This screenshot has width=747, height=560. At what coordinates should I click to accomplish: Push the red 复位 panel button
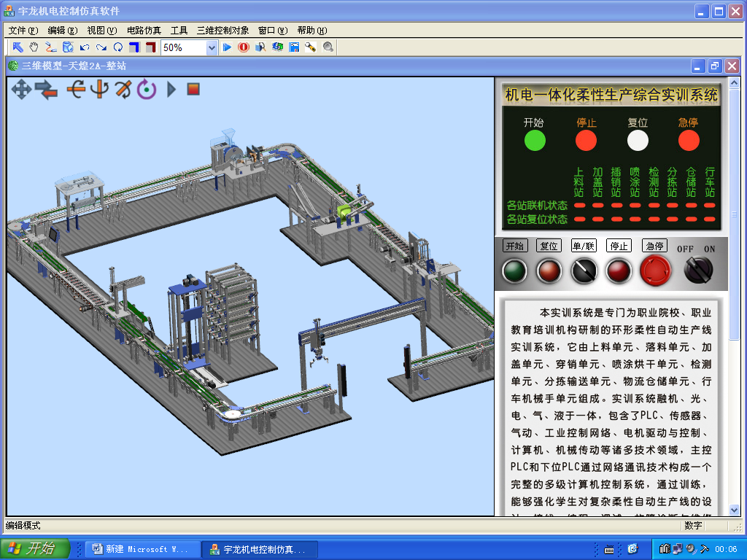549,271
